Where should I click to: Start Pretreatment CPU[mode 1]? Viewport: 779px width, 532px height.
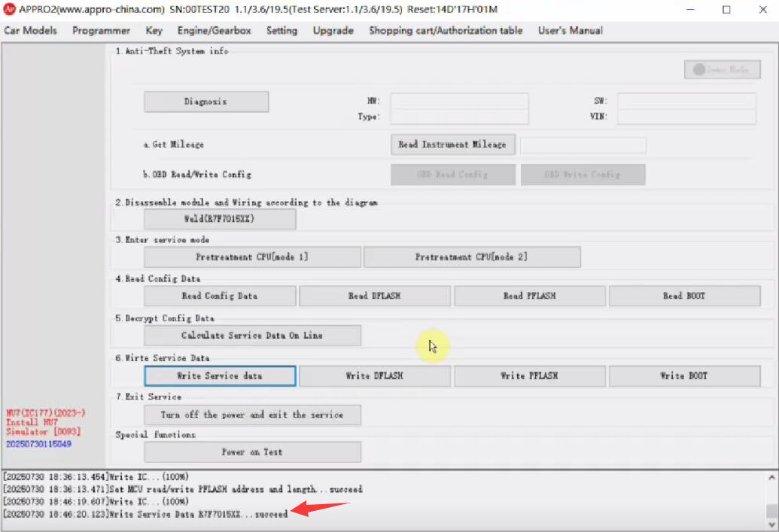[252, 257]
